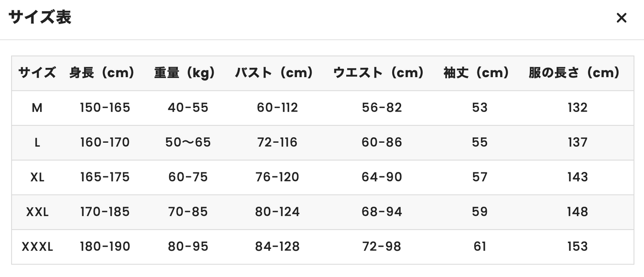Image resolution: width=644 pixels, height=277 pixels.
Task: Select the 68-94 waist cell
Action: (x=382, y=212)
